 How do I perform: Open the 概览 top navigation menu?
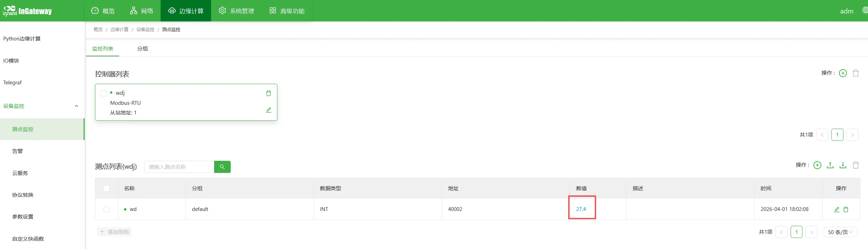[x=103, y=11]
